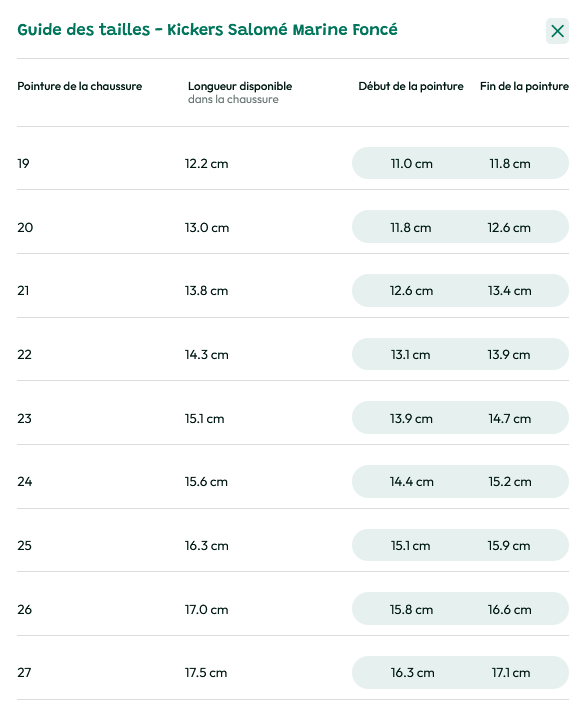Select shoe size 20 row
This screenshot has width=582, height=703.
click(293, 227)
